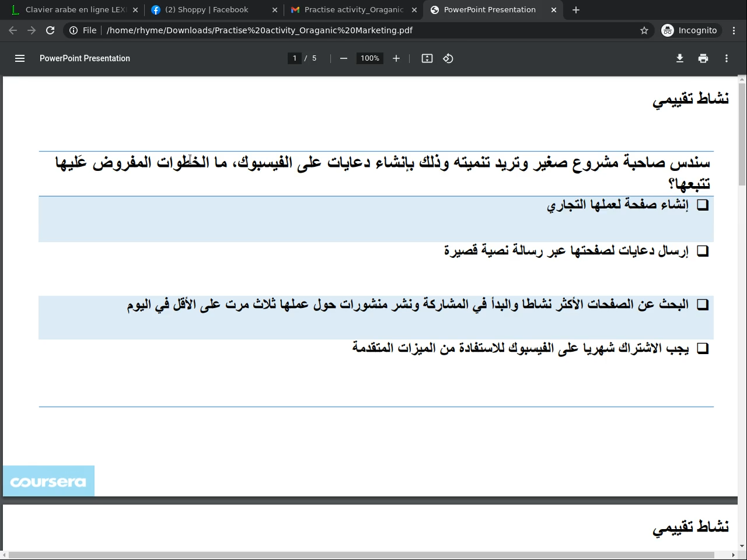Download the PDF file

(680, 58)
